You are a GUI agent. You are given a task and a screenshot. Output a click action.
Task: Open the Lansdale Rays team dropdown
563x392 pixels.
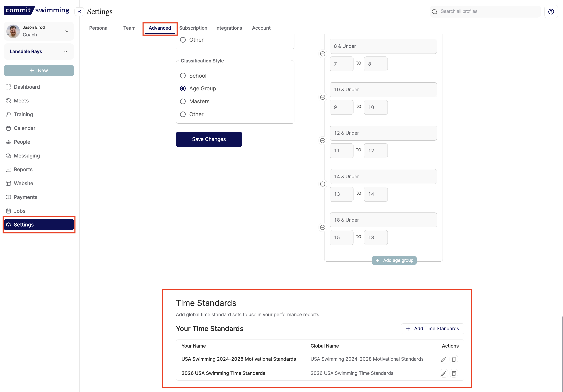point(66,51)
